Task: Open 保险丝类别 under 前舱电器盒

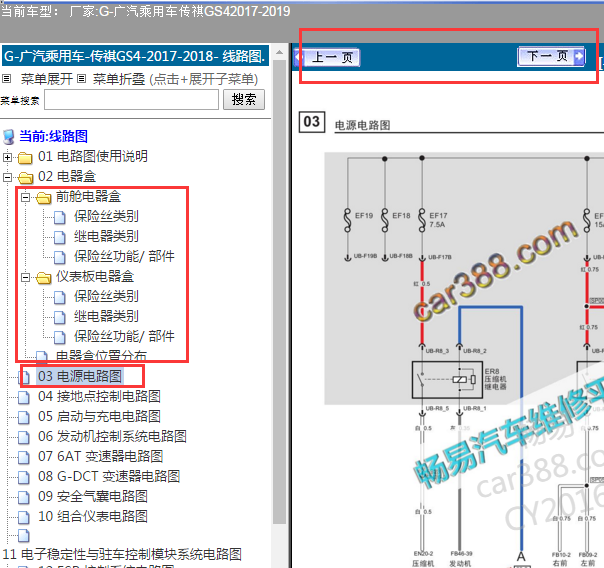Action: (106, 216)
